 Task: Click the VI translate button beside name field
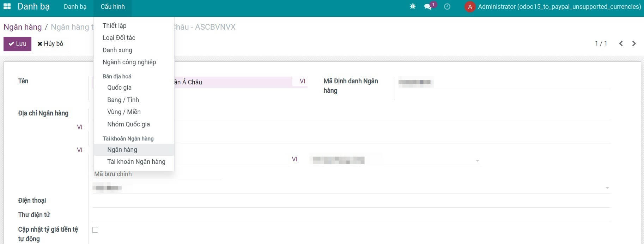pos(302,81)
